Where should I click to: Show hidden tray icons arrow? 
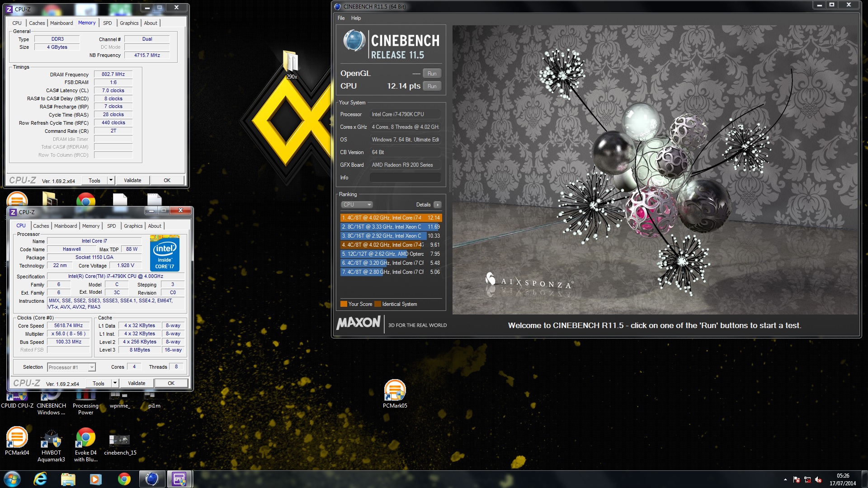[785, 480]
